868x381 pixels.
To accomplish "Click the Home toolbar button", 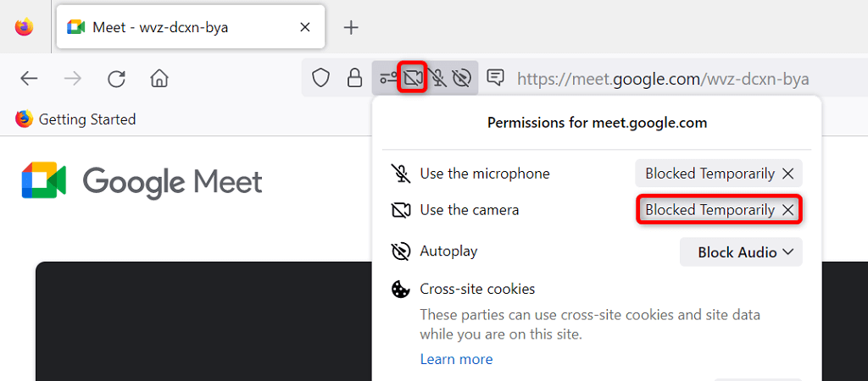I will [159, 79].
